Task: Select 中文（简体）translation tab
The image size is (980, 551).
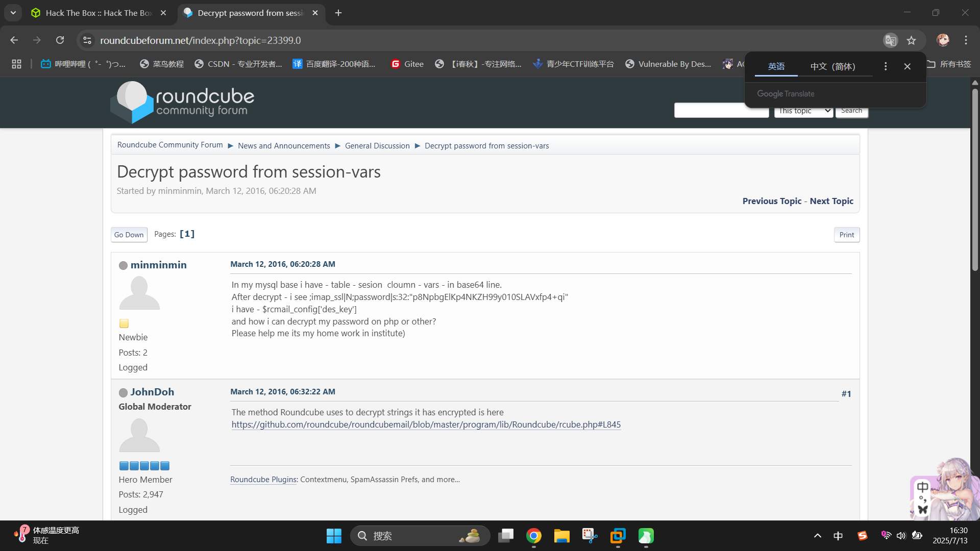Action: (832, 66)
